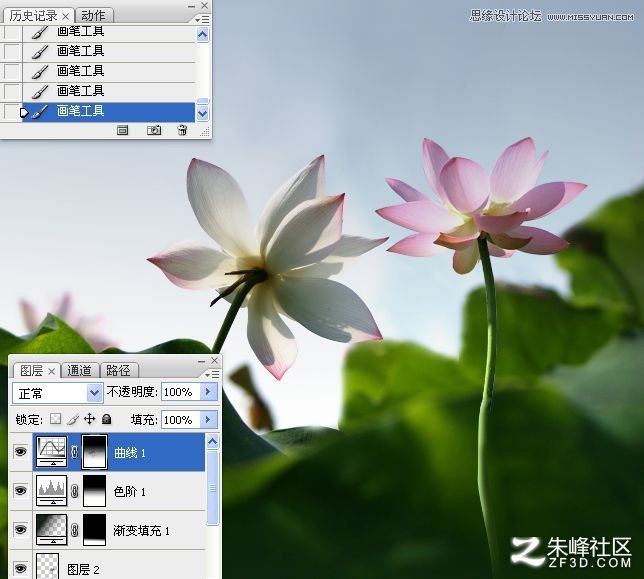The width and height of the screenshot is (644, 579).
Task: Open the History panel options menu icon
Action: [202, 20]
